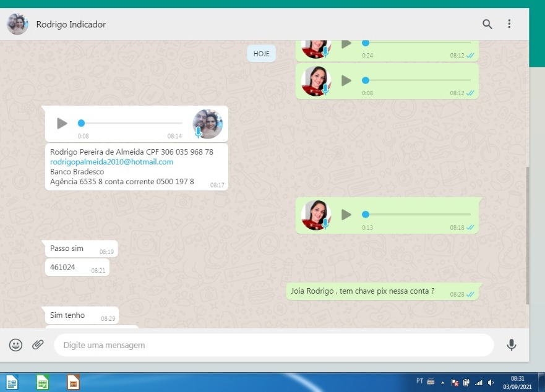Open LibreOffice Impress from the taskbar
The height and width of the screenshot is (392, 545).
click(73, 383)
